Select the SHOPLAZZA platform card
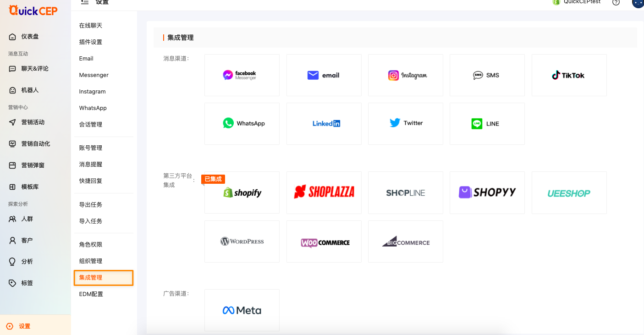644x335 pixels. pos(324,192)
